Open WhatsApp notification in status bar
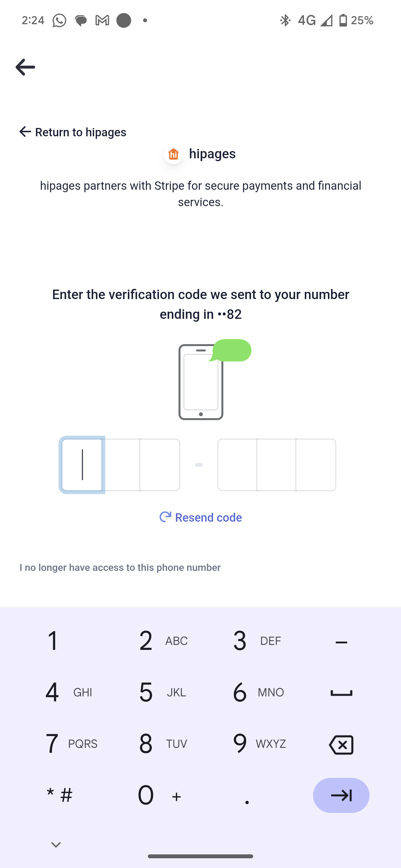This screenshot has height=868, width=401. click(x=59, y=21)
